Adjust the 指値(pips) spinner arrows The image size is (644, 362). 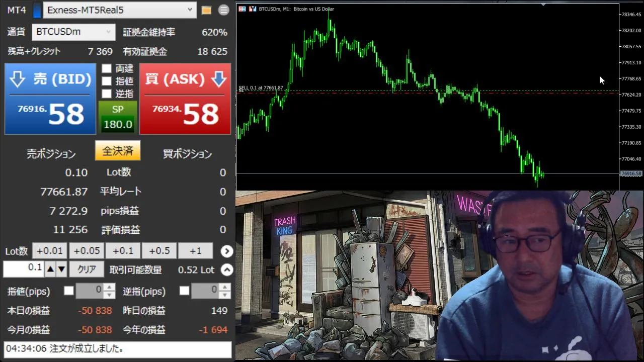[110, 291]
